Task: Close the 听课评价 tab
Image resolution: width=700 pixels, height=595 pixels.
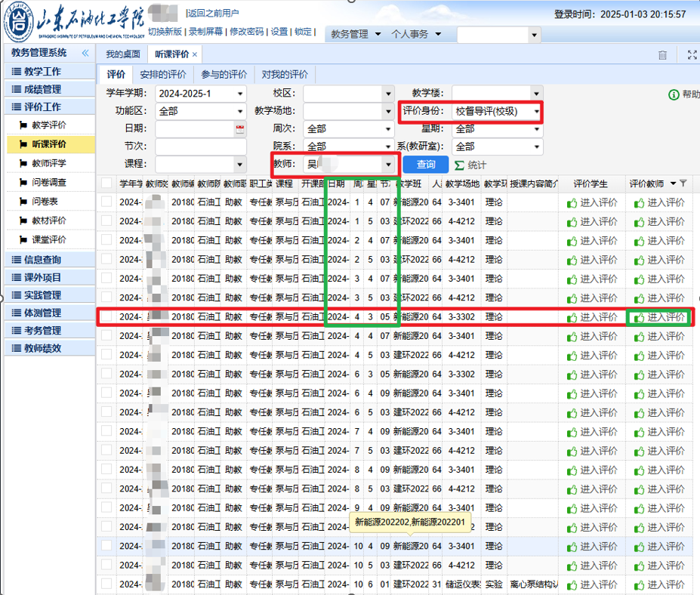Action: (195, 54)
